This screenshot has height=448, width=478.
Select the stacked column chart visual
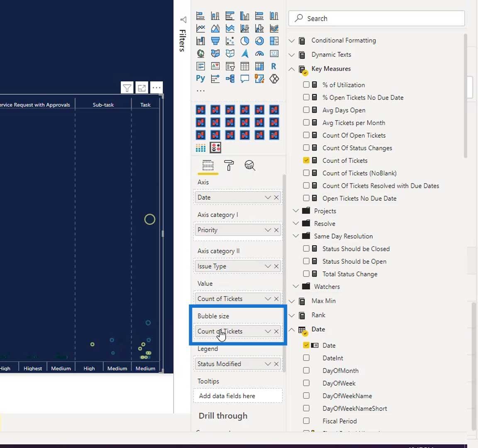[215, 16]
